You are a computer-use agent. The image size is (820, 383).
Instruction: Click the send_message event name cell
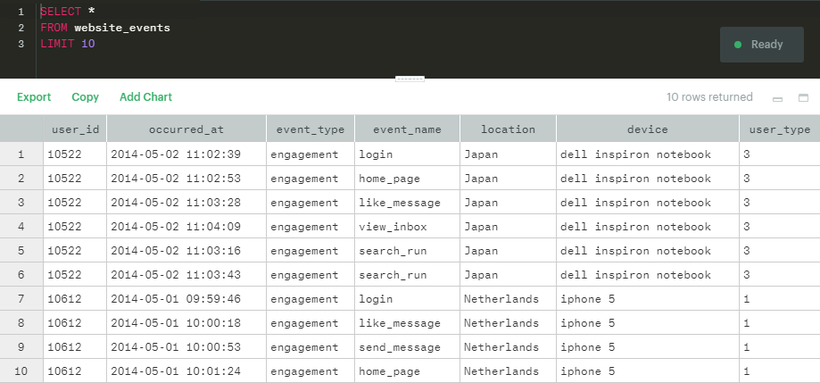tap(407, 347)
